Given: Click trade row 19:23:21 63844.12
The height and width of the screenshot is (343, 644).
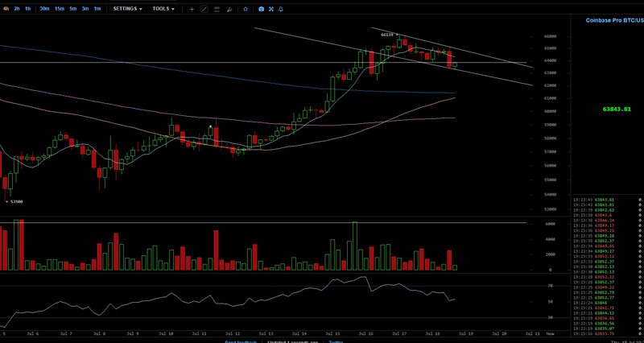Looking at the screenshot, I should click(609, 313).
